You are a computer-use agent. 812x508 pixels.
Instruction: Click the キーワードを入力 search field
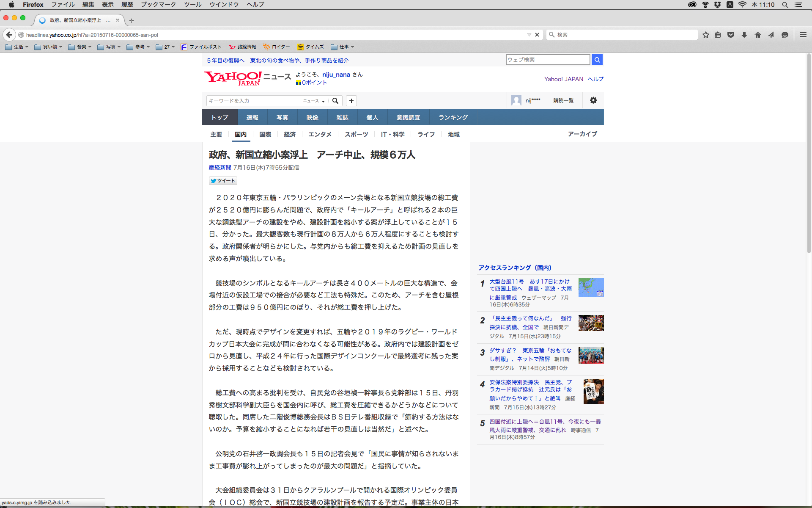254,101
